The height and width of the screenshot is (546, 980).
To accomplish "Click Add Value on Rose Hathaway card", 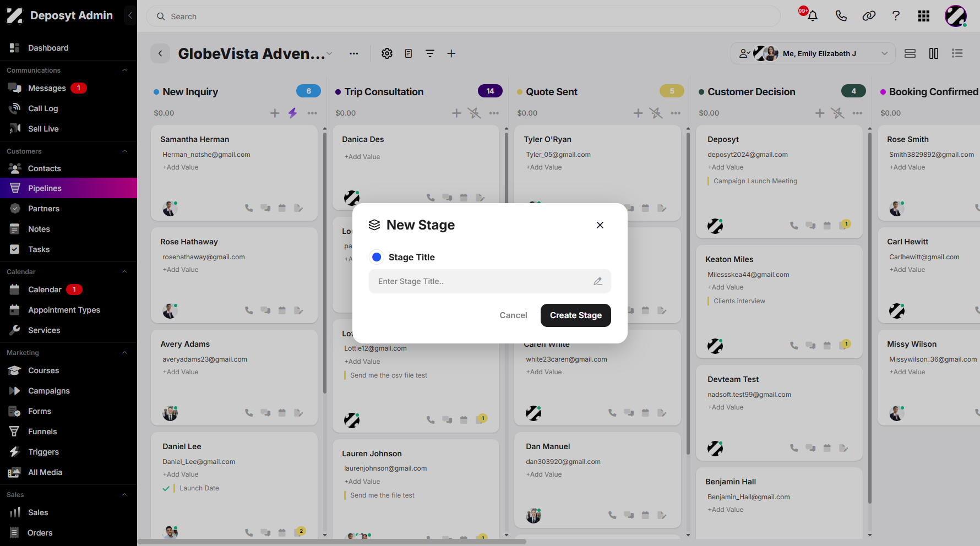I will coord(181,270).
